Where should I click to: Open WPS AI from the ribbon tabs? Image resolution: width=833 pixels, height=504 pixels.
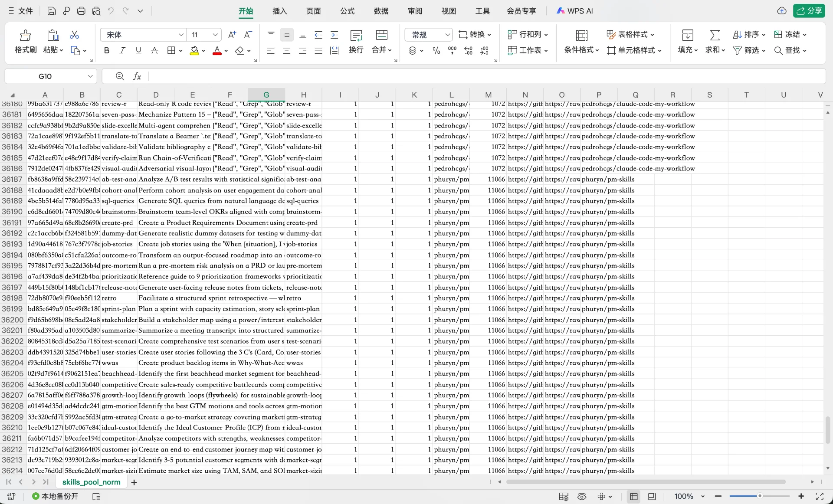coord(575,11)
